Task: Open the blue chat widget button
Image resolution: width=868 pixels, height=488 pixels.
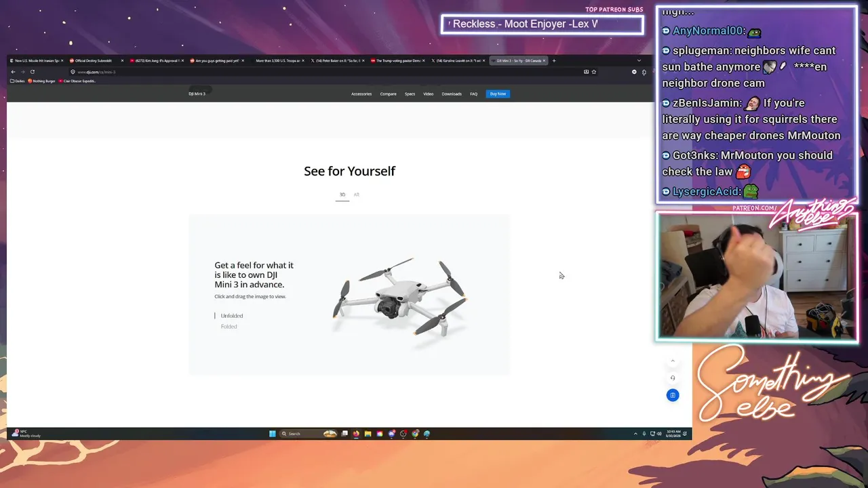Action: click(x=673, y=395)
